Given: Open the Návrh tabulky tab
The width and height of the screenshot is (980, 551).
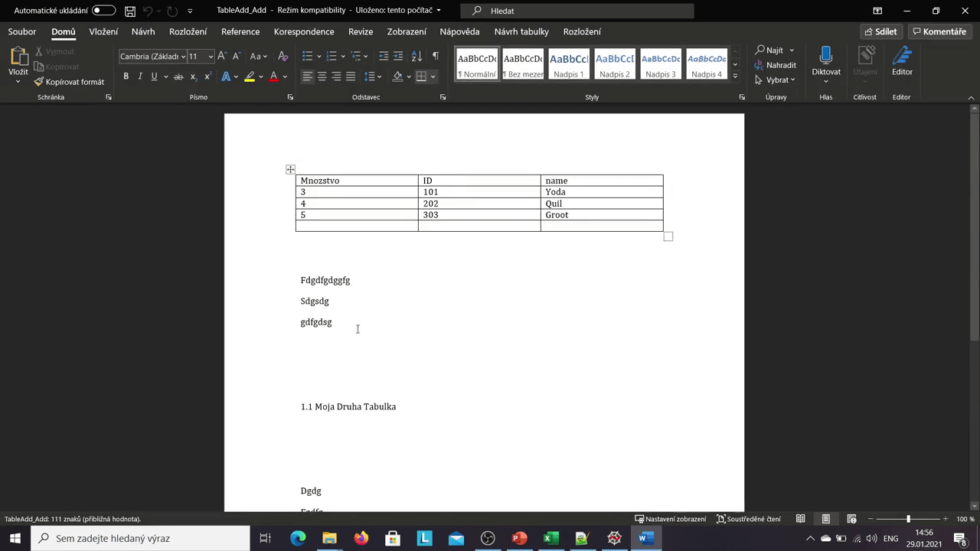Looking at the screenshot, I should tap(521, 31).
